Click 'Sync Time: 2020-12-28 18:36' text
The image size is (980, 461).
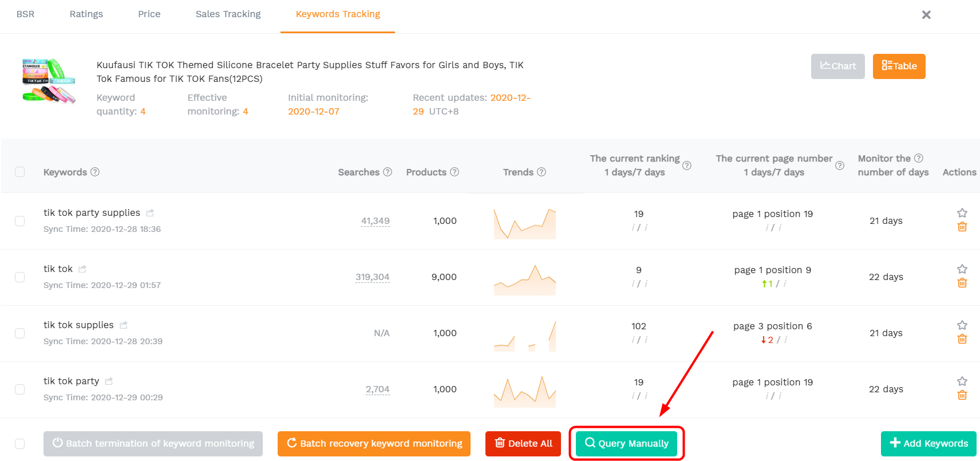(102, 229)
